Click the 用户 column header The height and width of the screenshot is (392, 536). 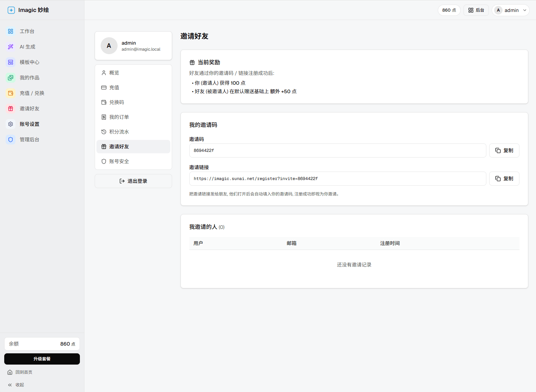198,243
